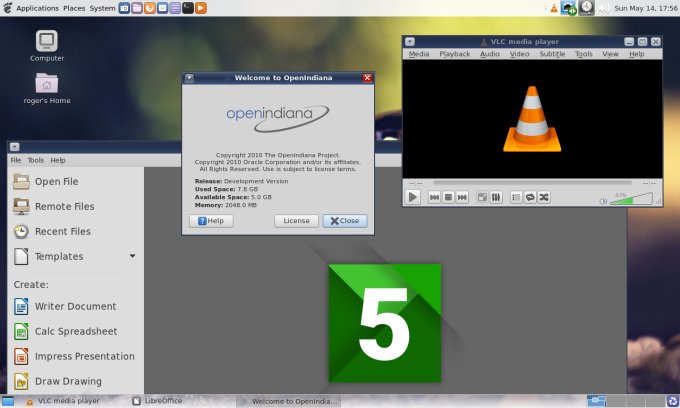Show VLC extended settings equalizer

click(496, 198)
